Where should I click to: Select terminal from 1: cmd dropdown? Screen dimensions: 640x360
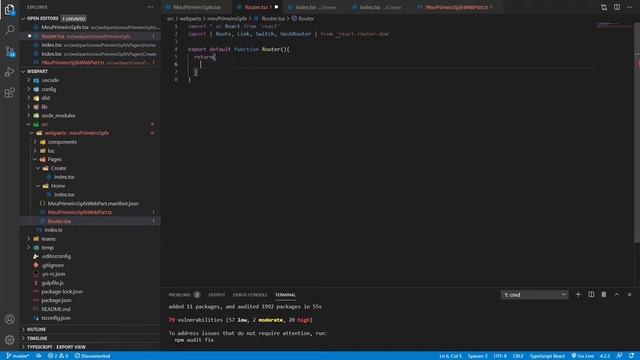pos(534,295)
